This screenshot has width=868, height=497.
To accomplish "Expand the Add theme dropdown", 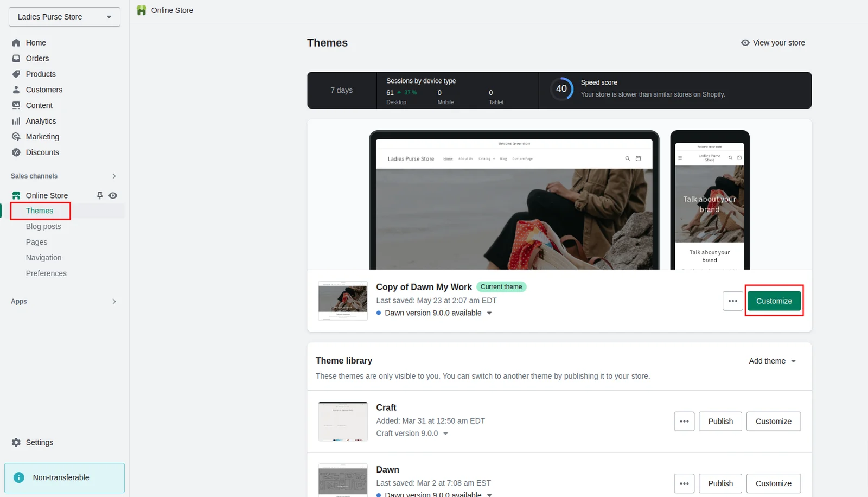I will [x=772, y=361].
